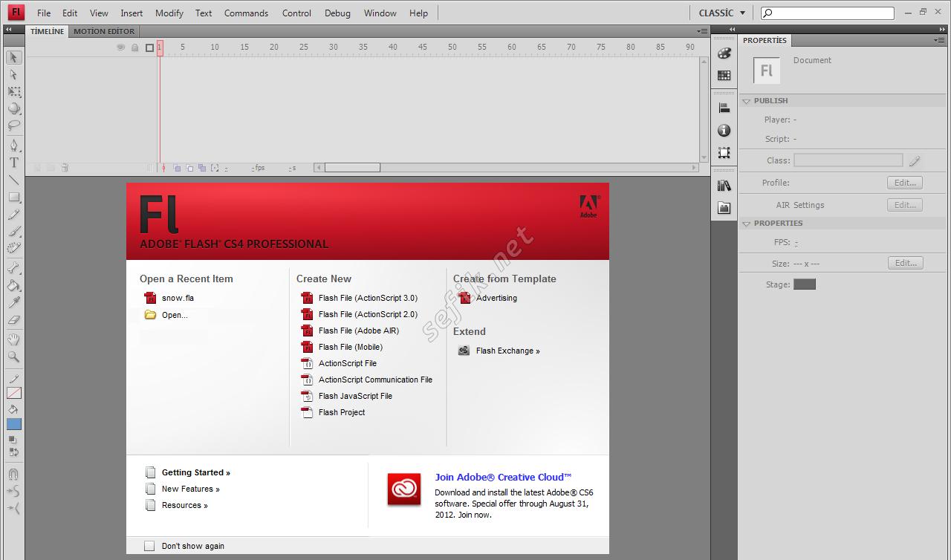Select the Bone tool

(13, 268)
